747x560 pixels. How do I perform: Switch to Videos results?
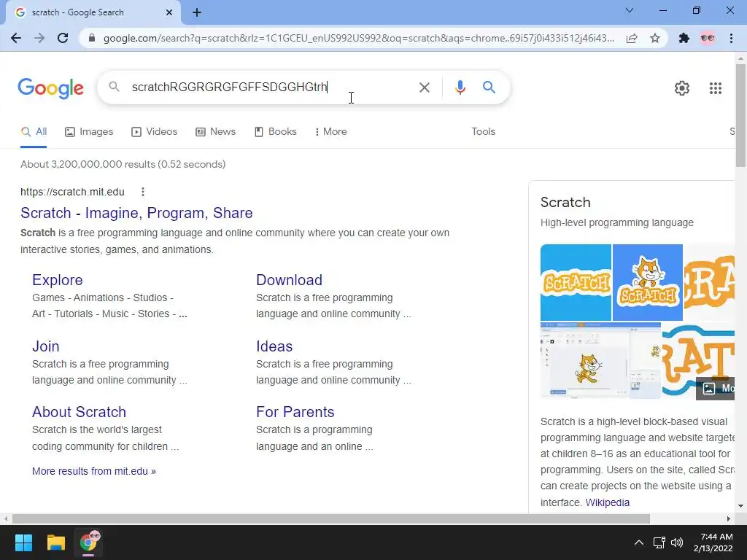point(155,131)
